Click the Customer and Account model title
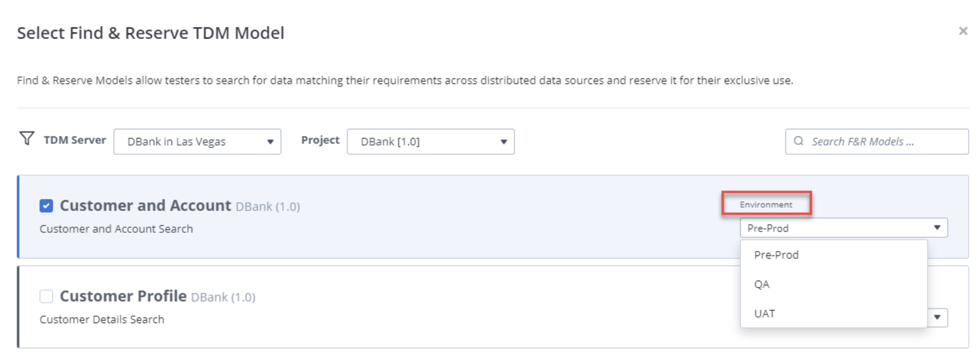Viewport: 980px width, 359px height. [x=146, y=206]
